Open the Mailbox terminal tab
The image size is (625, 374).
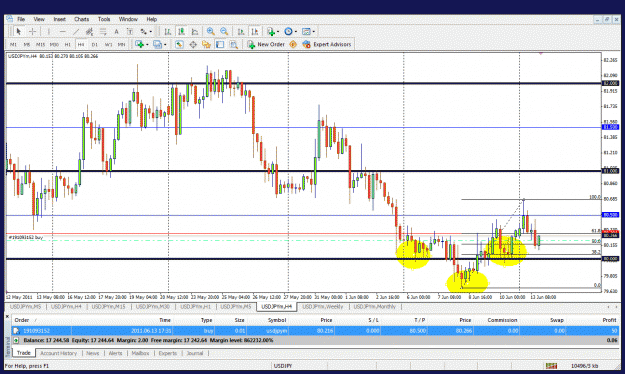click(x=140, y=353)
